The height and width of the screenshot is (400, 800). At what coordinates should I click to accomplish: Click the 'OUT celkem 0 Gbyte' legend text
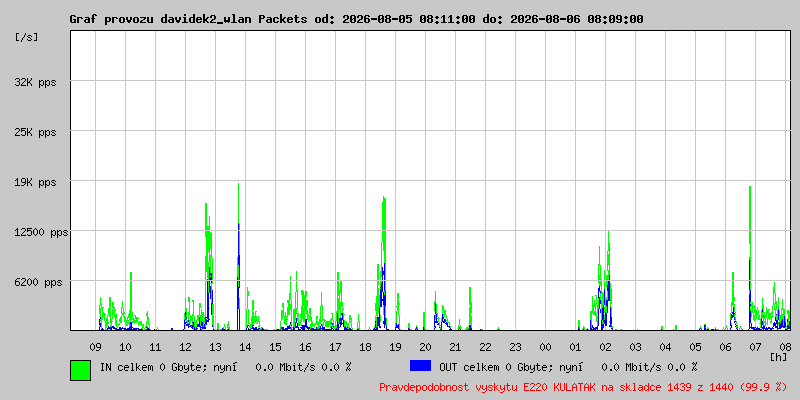click(x=494, y=367)
